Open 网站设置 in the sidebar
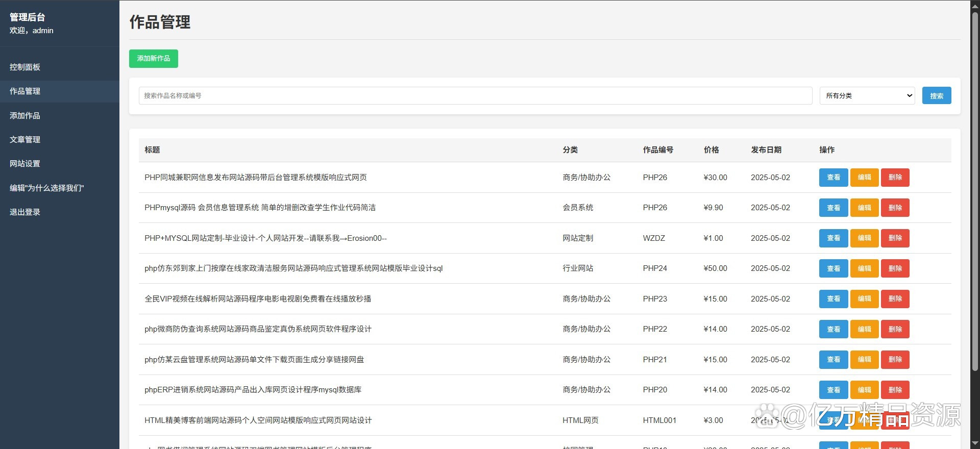This screenshot has height=449, width=980. tap(60, 164)
